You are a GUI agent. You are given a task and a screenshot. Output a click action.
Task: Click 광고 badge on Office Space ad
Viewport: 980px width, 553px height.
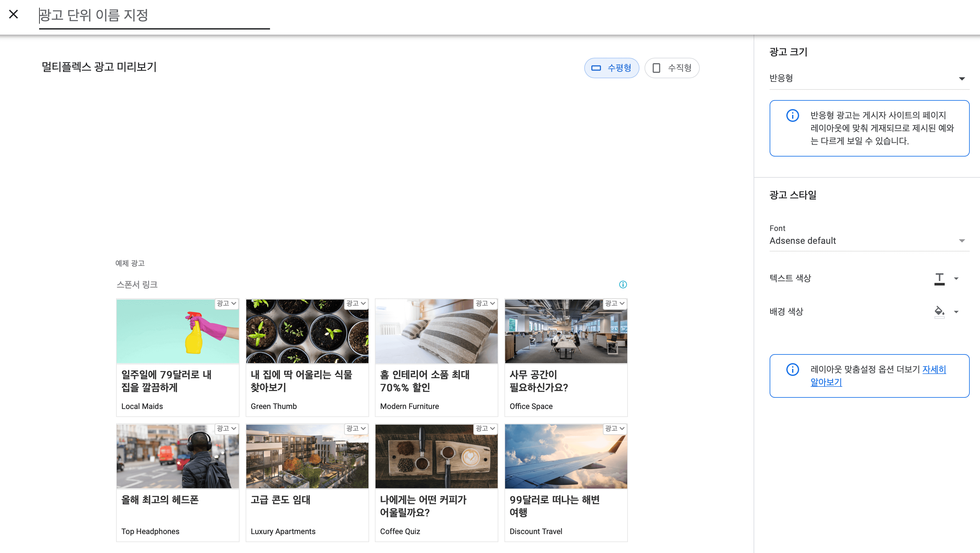coord(614,303)
